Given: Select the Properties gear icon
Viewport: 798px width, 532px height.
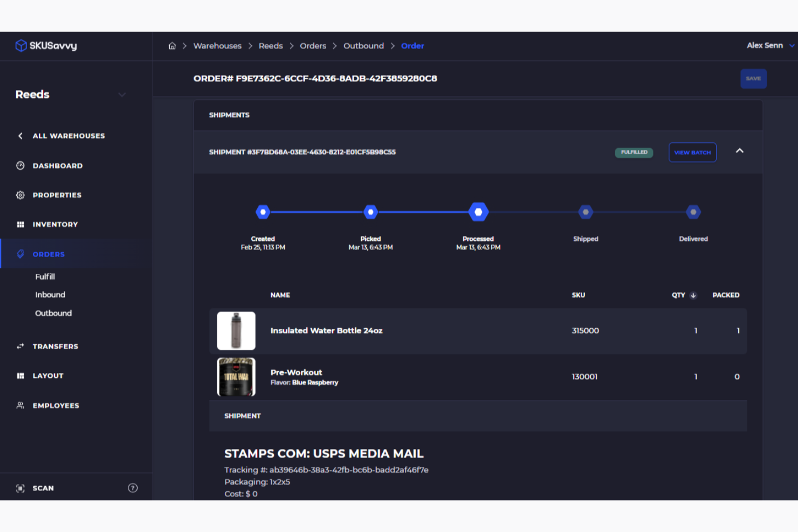Looking at the screenshot, I should point(20,195).
